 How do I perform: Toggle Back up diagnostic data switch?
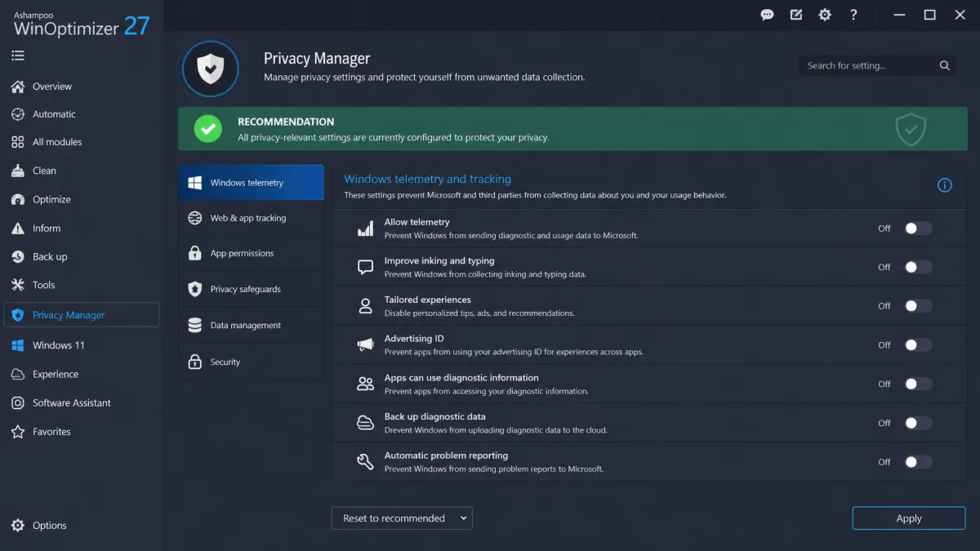918,423
